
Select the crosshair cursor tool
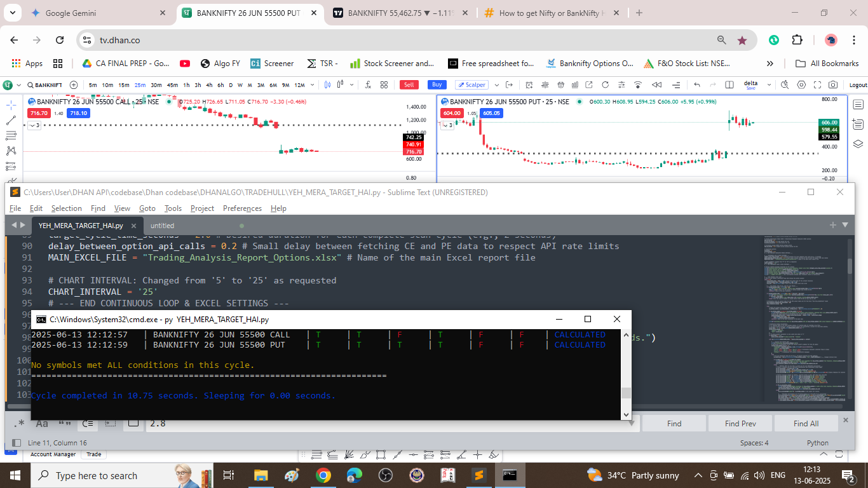pyautogui.click(x=11, y=105)
